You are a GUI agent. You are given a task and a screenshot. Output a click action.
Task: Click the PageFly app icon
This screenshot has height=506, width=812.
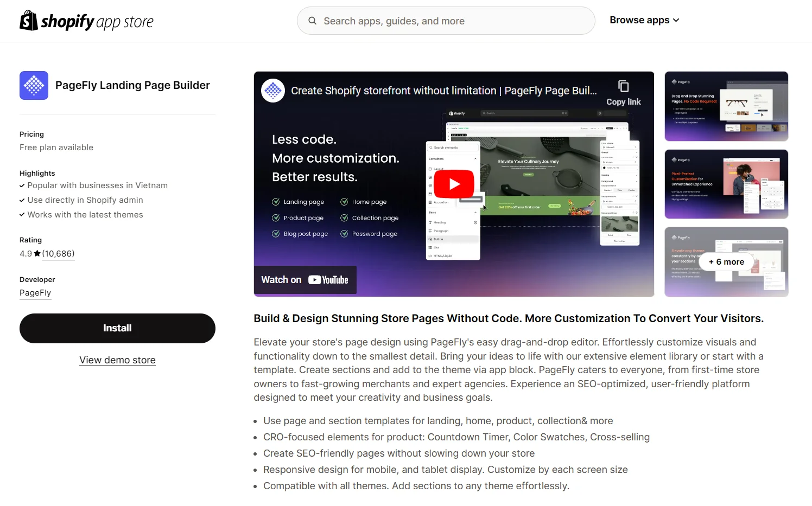34,85
